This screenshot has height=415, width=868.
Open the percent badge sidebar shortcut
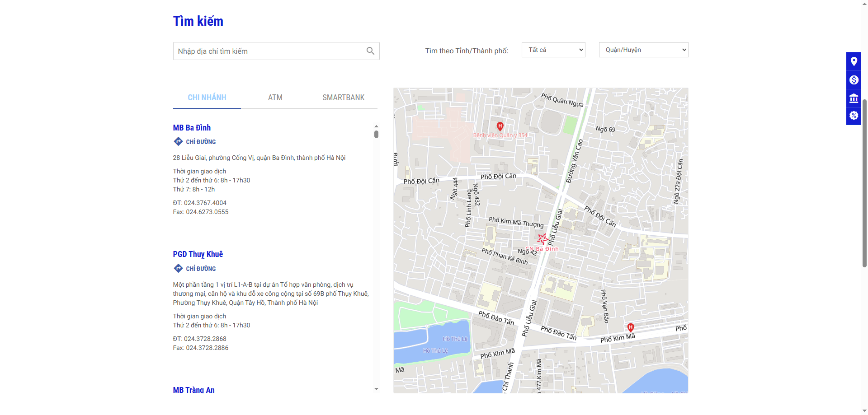click(854, 116)
